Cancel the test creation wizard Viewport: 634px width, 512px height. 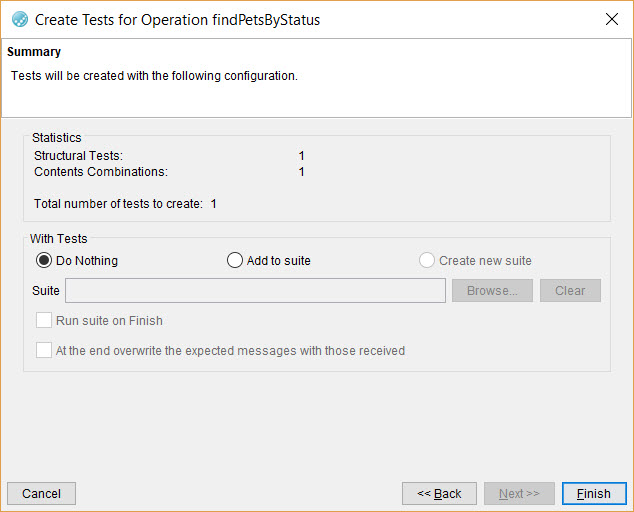tap(41, 493)
